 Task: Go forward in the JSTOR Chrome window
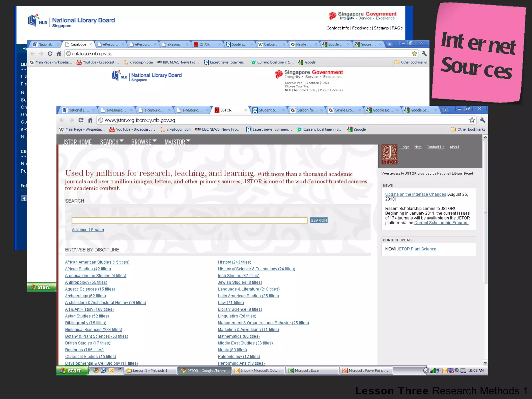tap(71, 120)
